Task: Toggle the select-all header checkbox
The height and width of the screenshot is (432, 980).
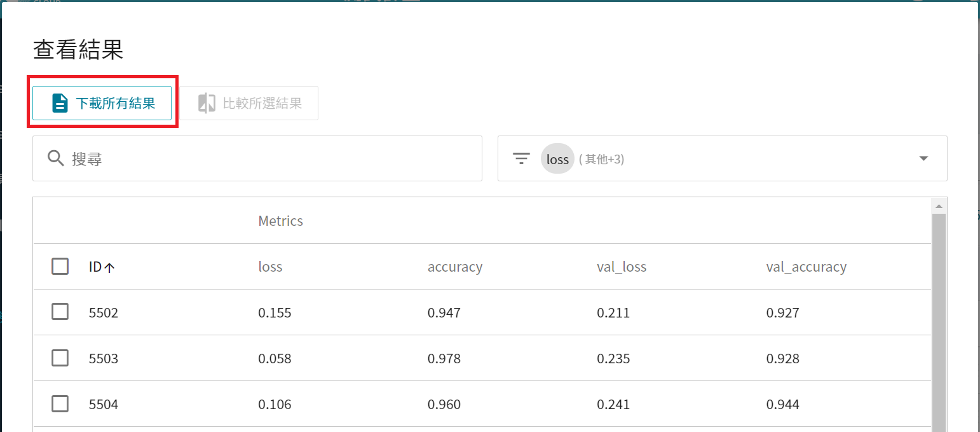Action: [x=60, y=267]
